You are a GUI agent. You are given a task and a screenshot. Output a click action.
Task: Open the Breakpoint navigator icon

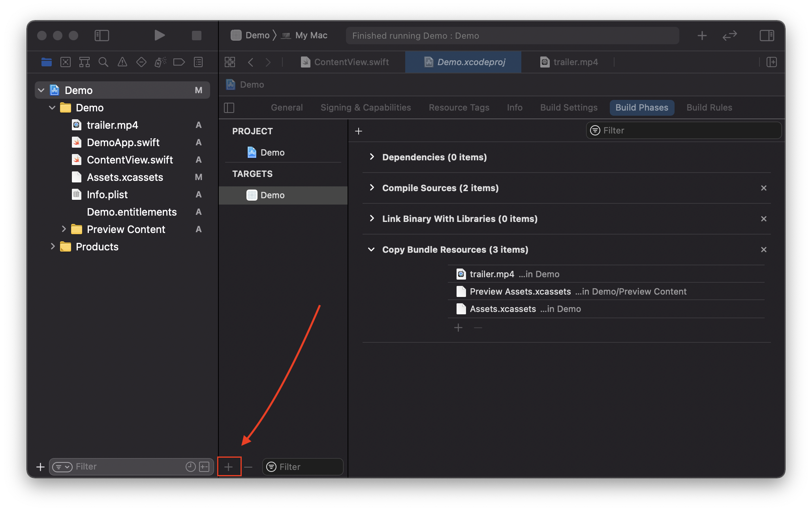(x=179, y=62)
